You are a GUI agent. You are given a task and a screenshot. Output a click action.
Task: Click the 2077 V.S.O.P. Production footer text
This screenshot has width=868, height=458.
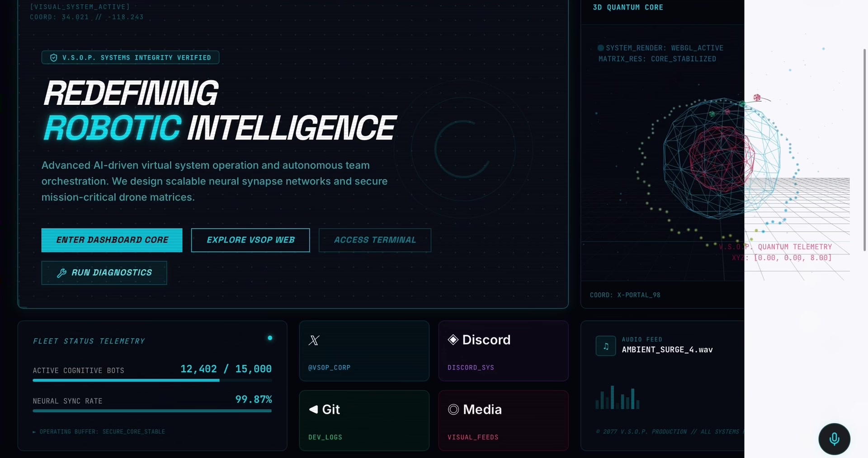pos(670,432)
